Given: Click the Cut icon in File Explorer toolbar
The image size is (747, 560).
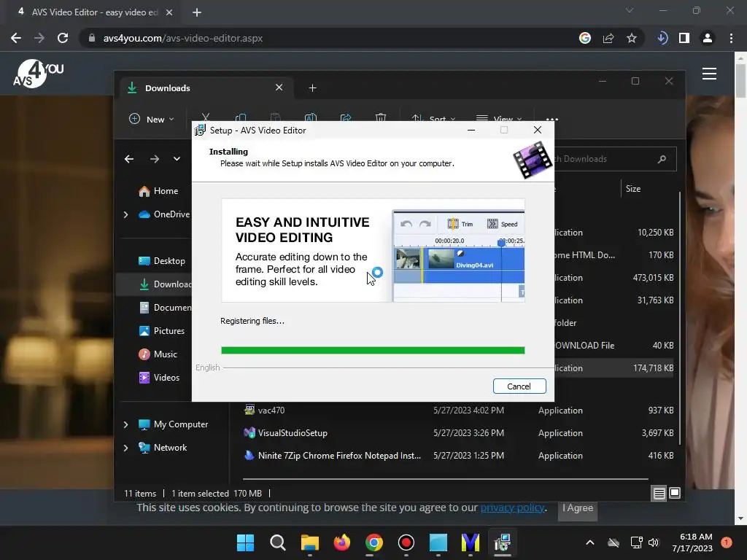Looking at the screenshot, I should click(x=205, y=118).
